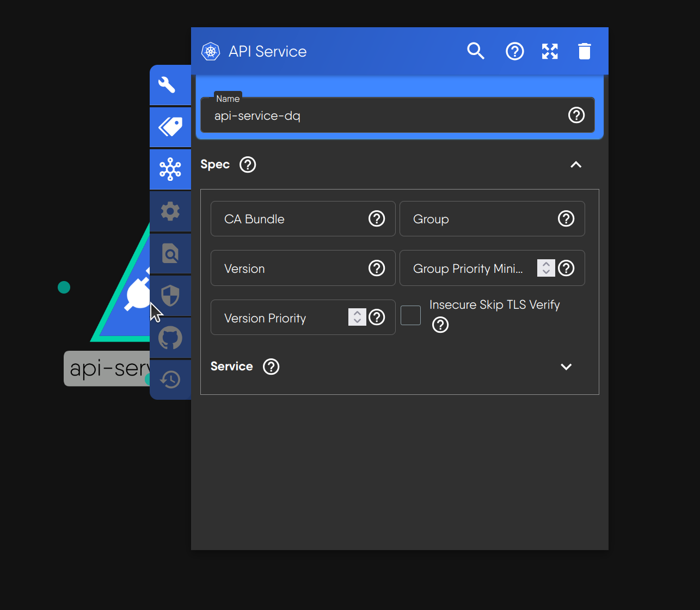Delete the resource using the trash icon
Viewport: 700px width, 610px height.
(585, 51)
